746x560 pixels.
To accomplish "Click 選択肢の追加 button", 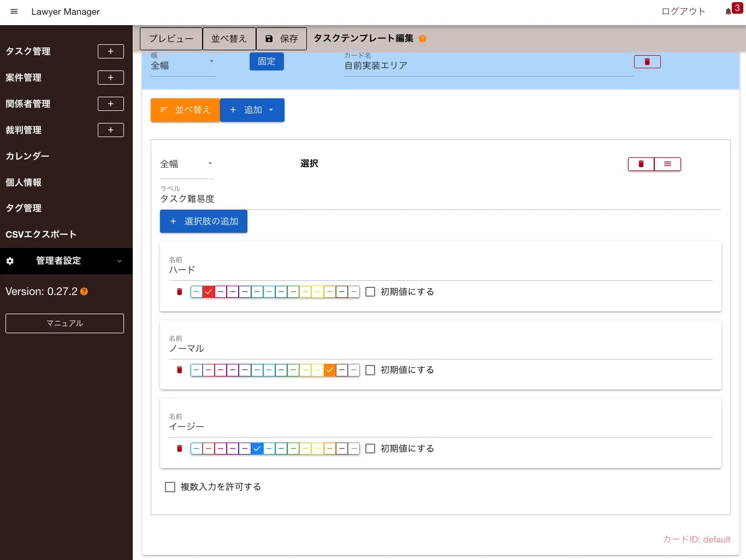I will (204, 221).
